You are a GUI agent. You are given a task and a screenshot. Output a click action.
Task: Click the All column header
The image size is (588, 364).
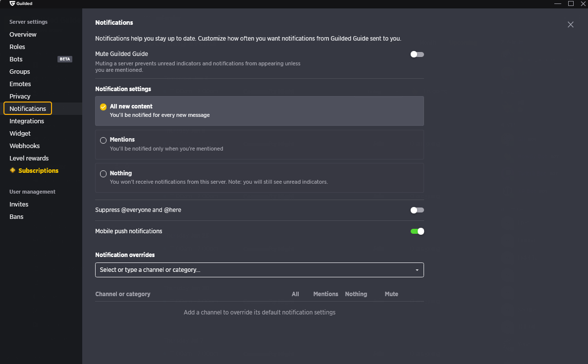(295, 294)
